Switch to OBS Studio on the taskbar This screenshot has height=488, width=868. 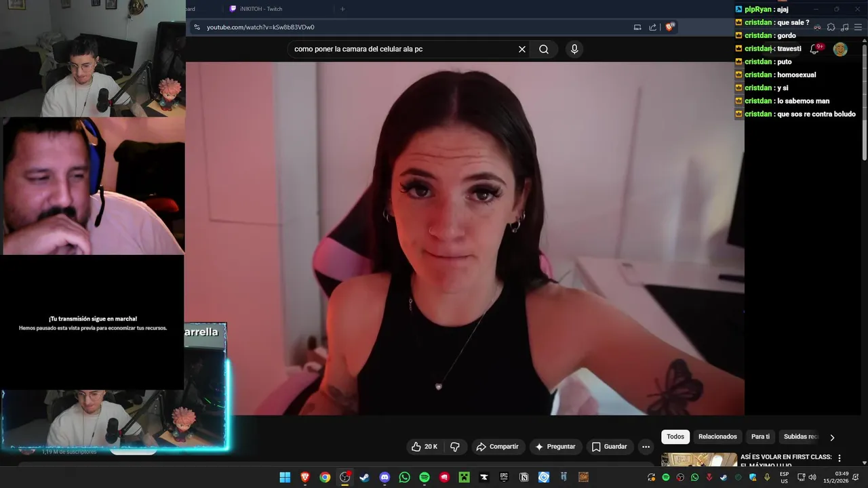344,477
